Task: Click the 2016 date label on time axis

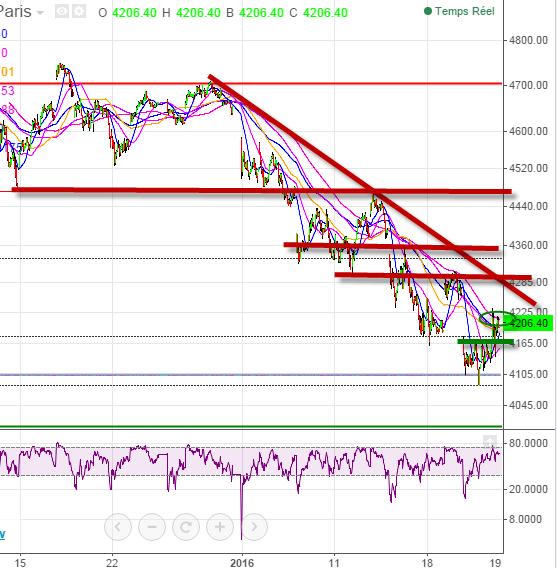Action: click(x=242, y=563)
